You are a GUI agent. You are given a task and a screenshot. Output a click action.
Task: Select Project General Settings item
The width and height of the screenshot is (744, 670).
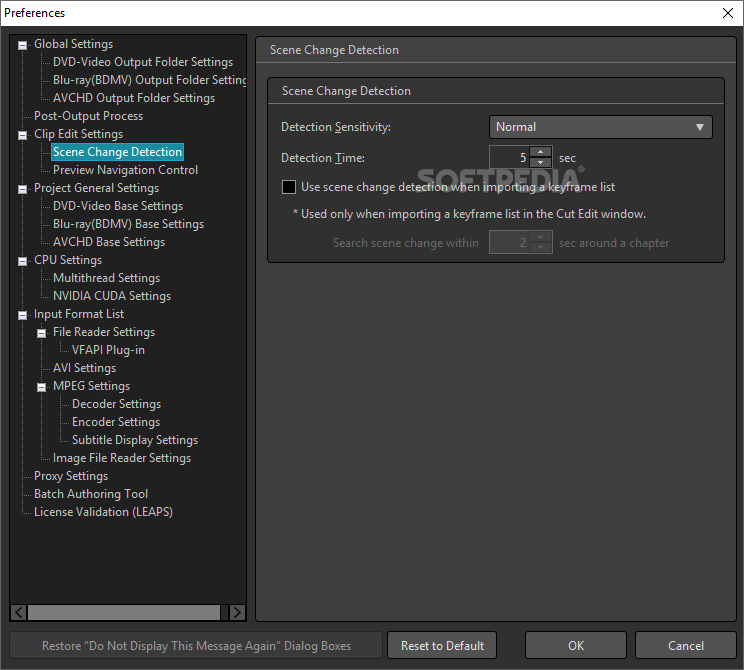coord(96,188)
